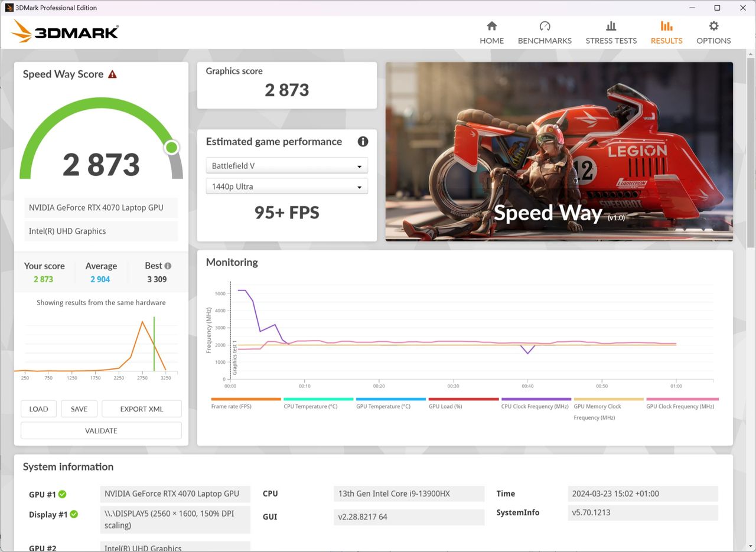Click the SAVE button
Screen dimensions: 756x552
[x=79, y=409]
